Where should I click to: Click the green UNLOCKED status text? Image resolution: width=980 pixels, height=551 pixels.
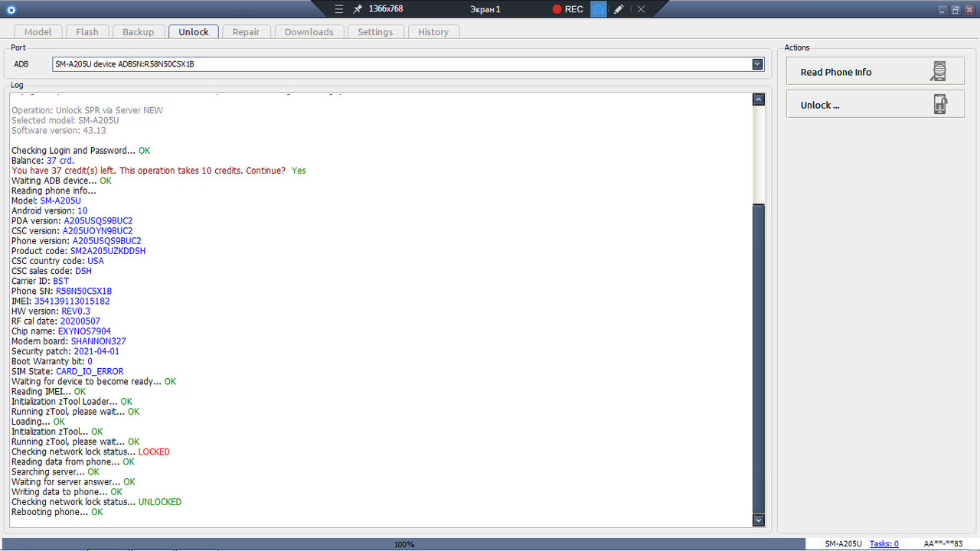160,503
